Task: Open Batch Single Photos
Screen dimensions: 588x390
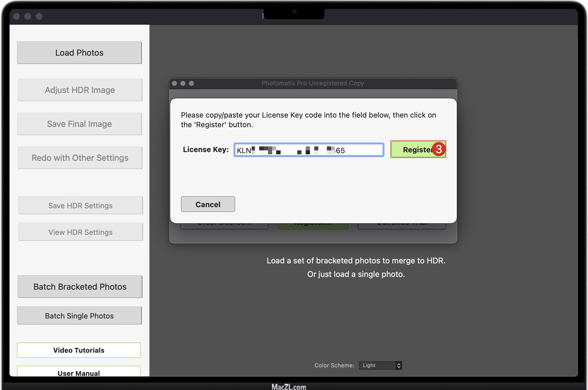Action: coord(79,316)
